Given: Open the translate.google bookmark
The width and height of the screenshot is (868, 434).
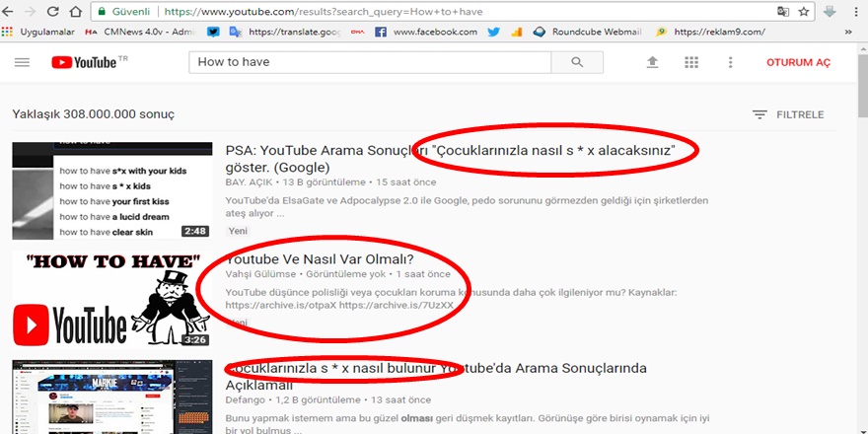Looking at the screenshot, I should pos(285,33).
